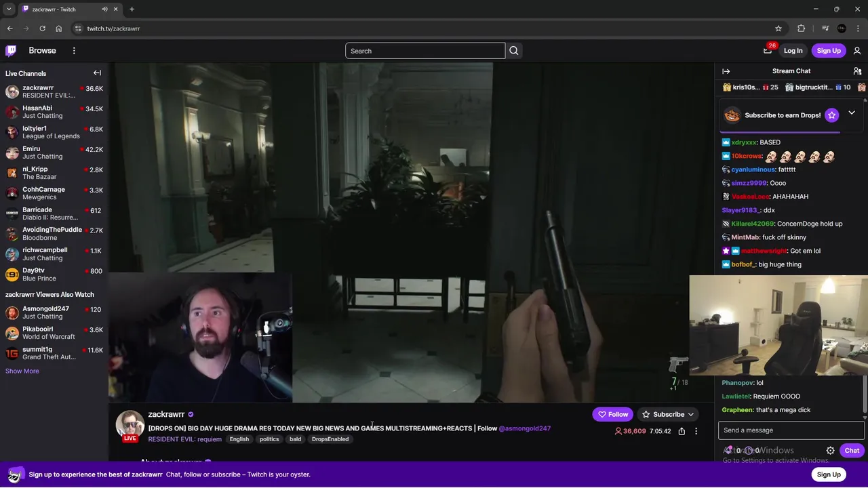
Task: Open Asmongold247 in Viewers Also Watch
Action: (x=54, y=312)
